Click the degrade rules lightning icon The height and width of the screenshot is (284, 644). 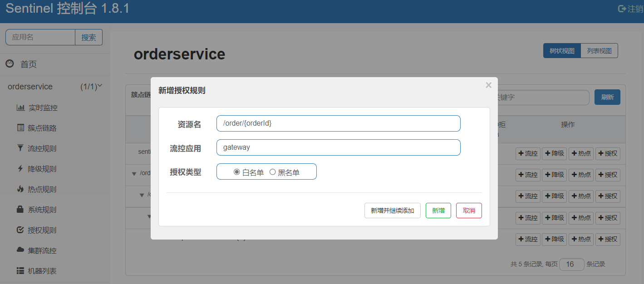click(x=20, y=169)
